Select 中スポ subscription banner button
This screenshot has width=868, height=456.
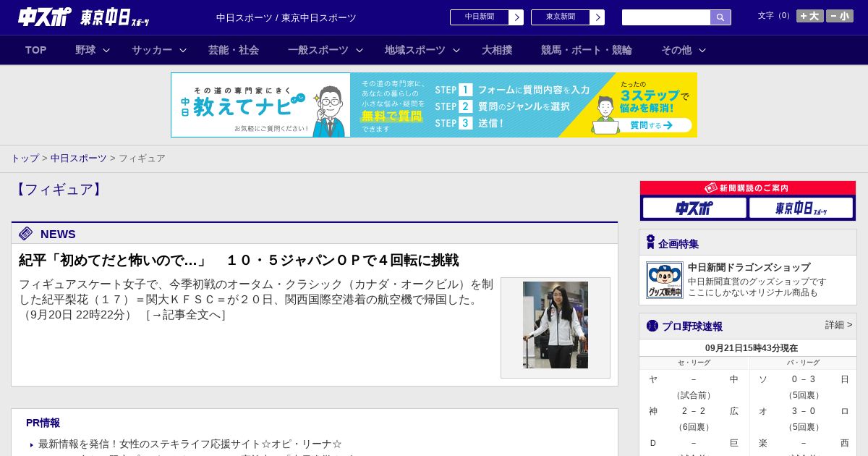[694, 208]
